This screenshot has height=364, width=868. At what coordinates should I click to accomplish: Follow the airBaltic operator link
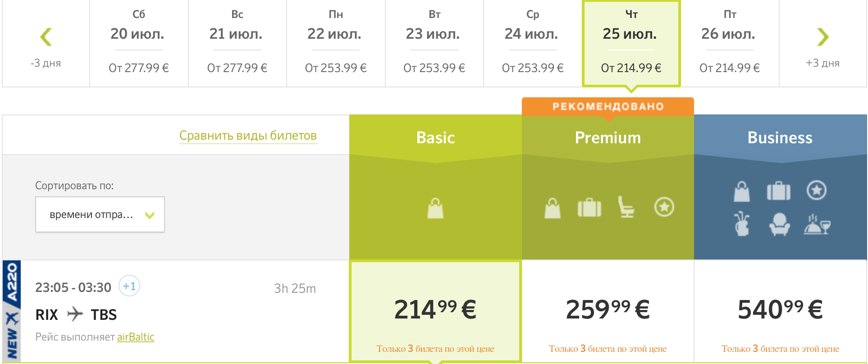(136, 337)
